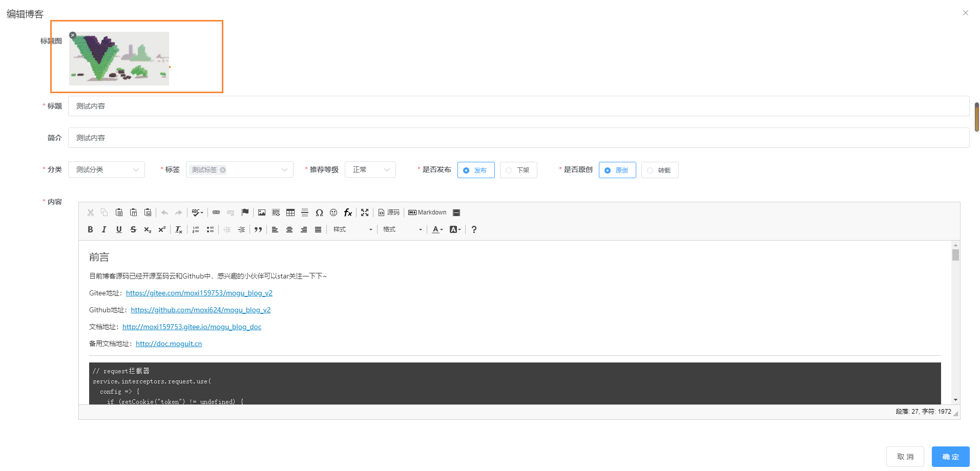Insert a special character (Omega icon)
The image size is (980, 471).
click(x=319, y=212)
